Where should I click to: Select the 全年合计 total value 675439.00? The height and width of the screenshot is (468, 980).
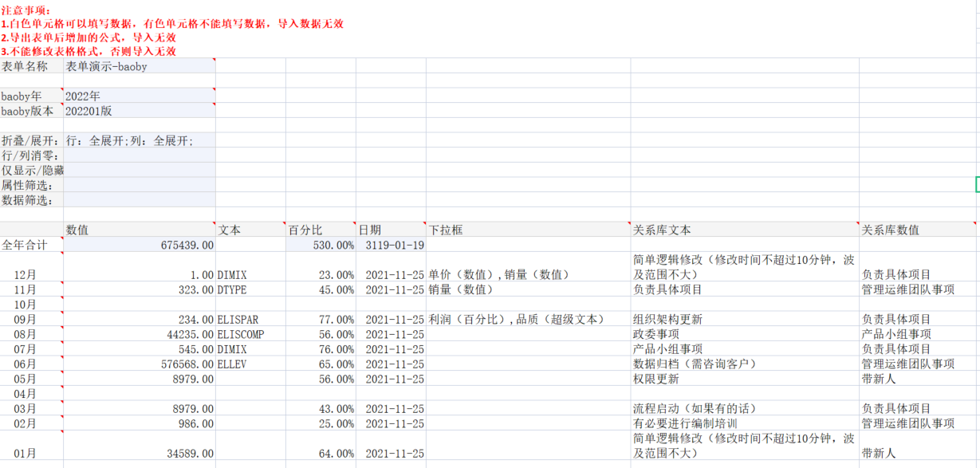(139, 245)
